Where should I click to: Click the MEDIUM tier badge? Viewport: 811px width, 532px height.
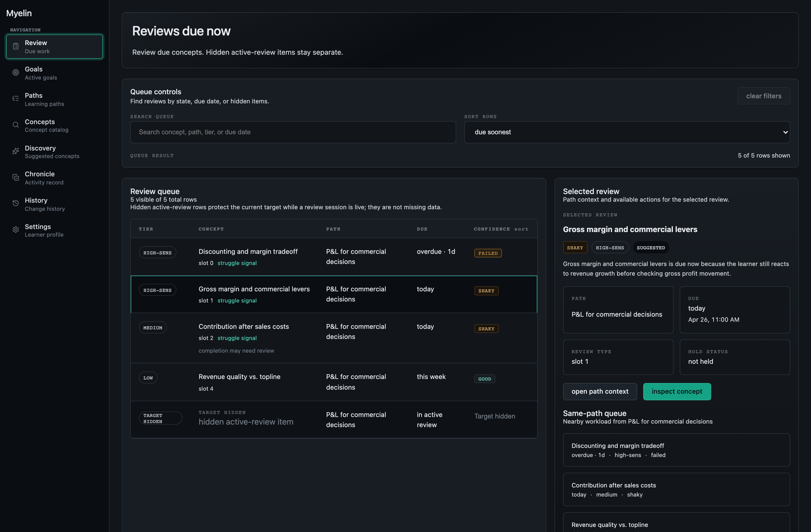[x=153, y=328]
